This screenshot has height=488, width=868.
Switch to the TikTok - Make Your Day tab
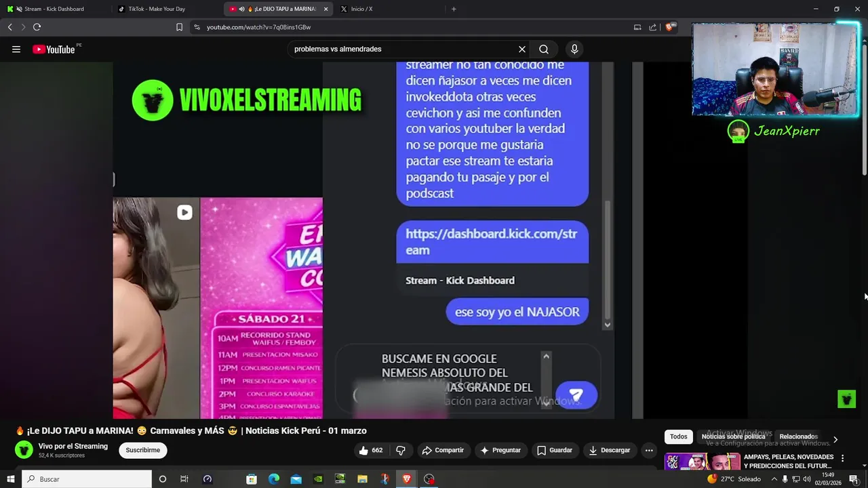point(166,9)
